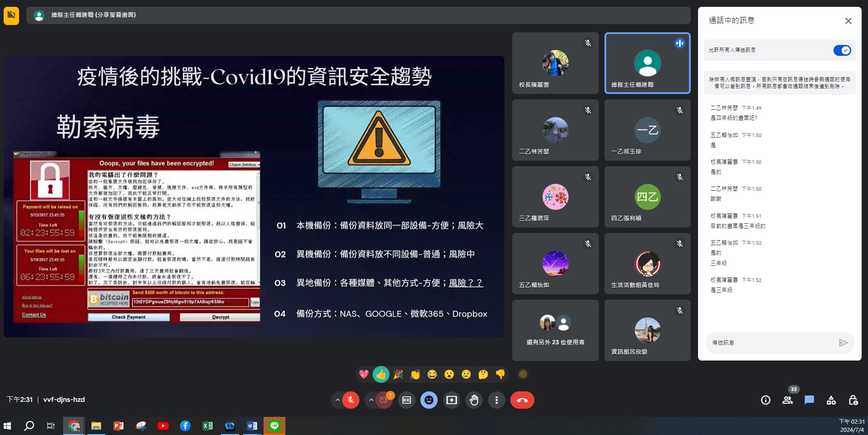Screen dimensions: 868x435
Task: Raise your hand in the meeting
Action: click(x=474, y=400)
